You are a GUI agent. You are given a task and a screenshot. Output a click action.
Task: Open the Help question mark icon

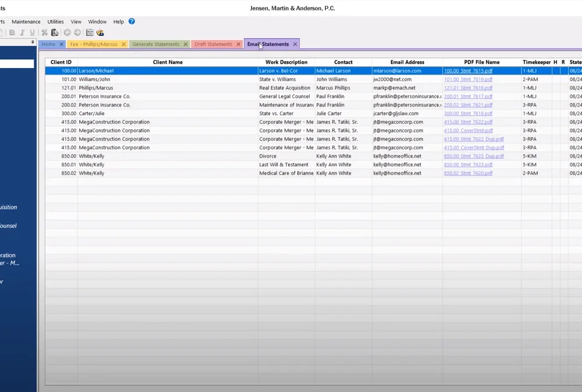[132, 22]
